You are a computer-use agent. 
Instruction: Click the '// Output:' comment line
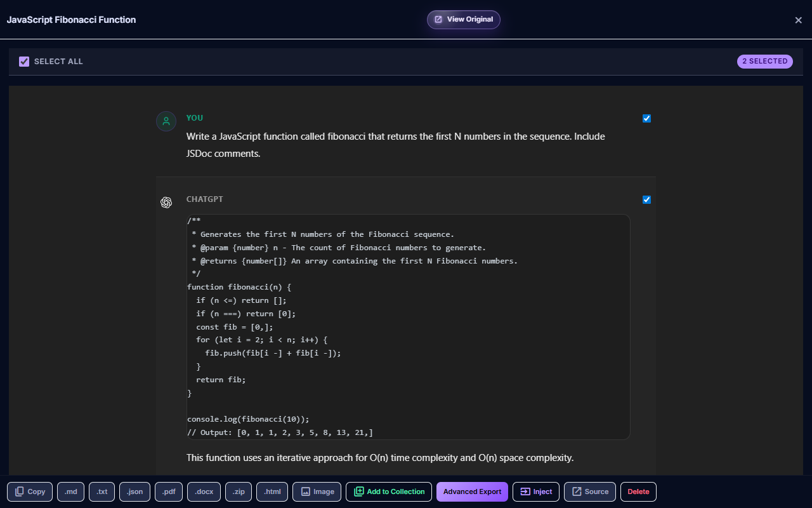tap(280, 432)
